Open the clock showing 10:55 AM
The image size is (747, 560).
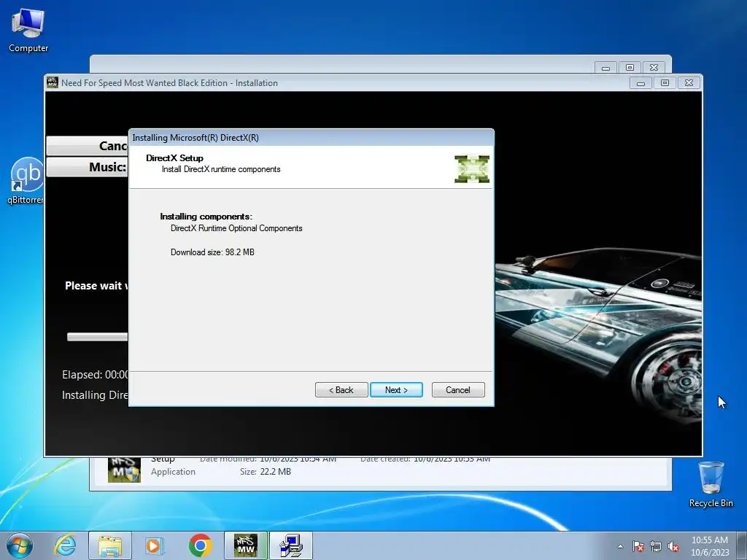(x=710, y=545)
